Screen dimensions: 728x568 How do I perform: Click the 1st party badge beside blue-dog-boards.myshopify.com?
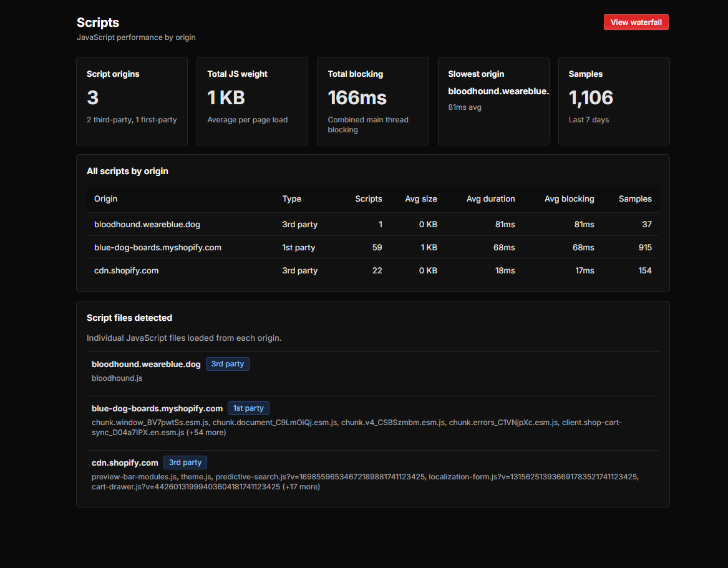pyautogui.click(x=248, y=408)
